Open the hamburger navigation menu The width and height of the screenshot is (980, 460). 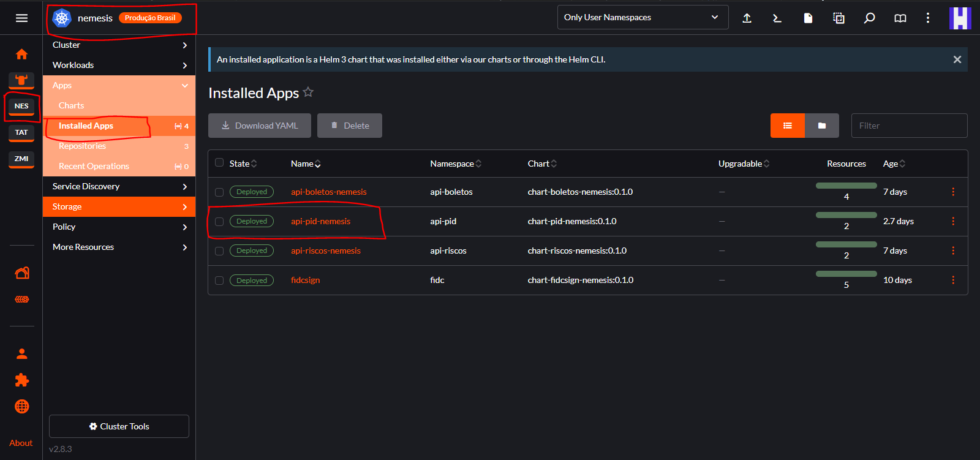coord(21,18)
